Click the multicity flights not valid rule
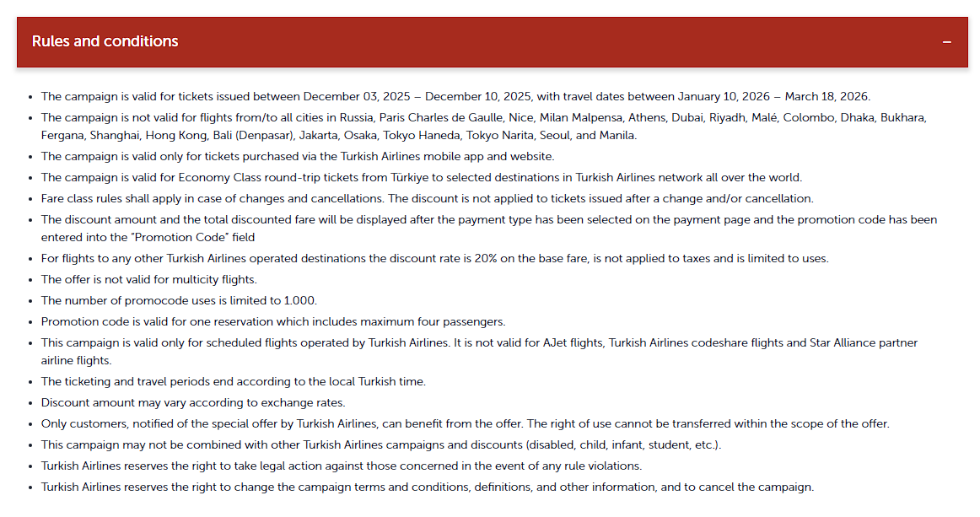This screenshot has width=980, height=517. click(x=148, y=279)
